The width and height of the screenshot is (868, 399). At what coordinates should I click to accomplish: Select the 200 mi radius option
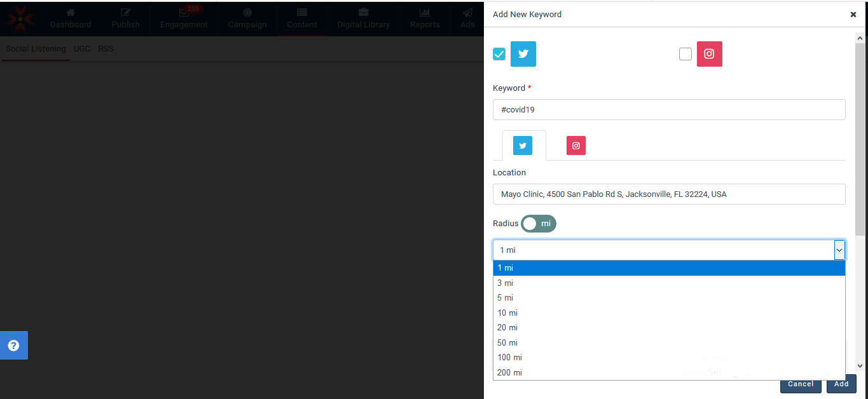pyautogui.click(x=509, y=372)
